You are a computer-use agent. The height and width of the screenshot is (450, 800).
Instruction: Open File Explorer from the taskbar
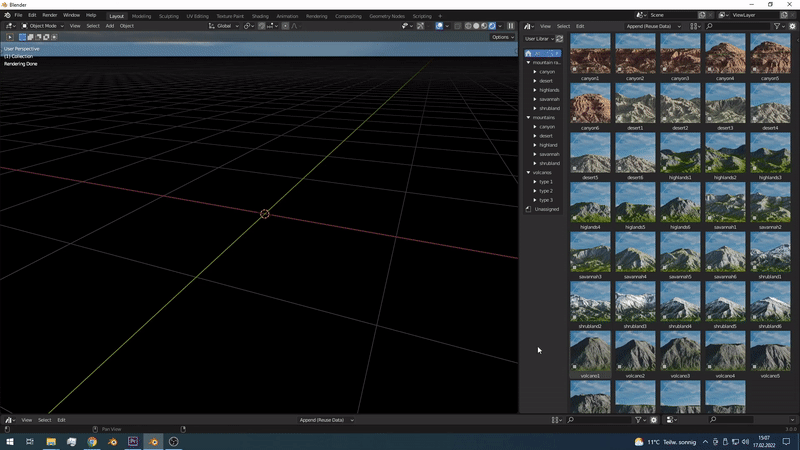coord(51,441)
